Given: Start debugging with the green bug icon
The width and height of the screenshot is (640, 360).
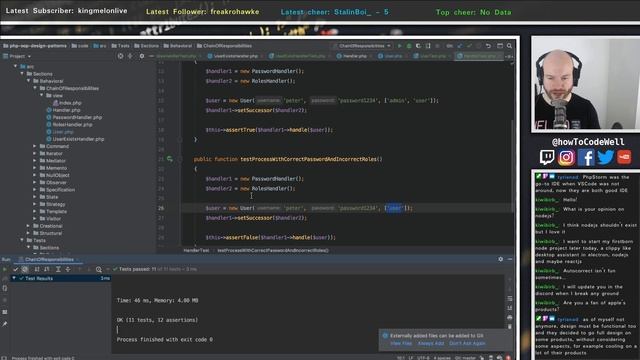Looking at the screenshot, I should pos(409,46).
